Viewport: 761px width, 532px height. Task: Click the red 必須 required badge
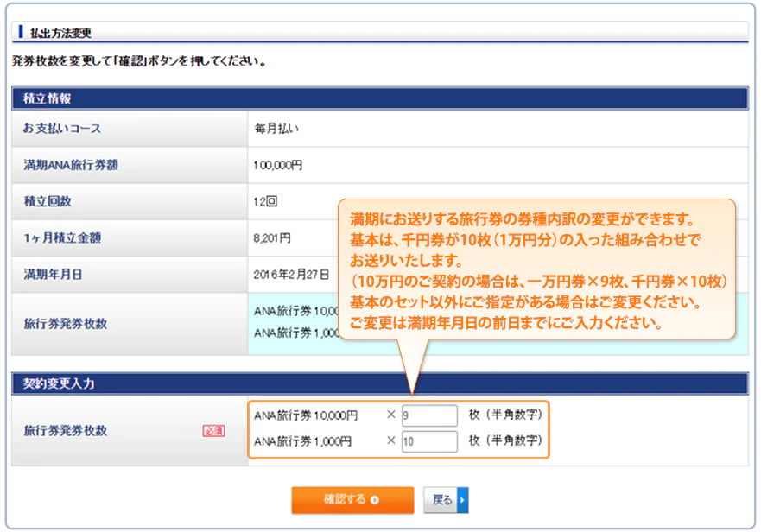coord(213,431)
